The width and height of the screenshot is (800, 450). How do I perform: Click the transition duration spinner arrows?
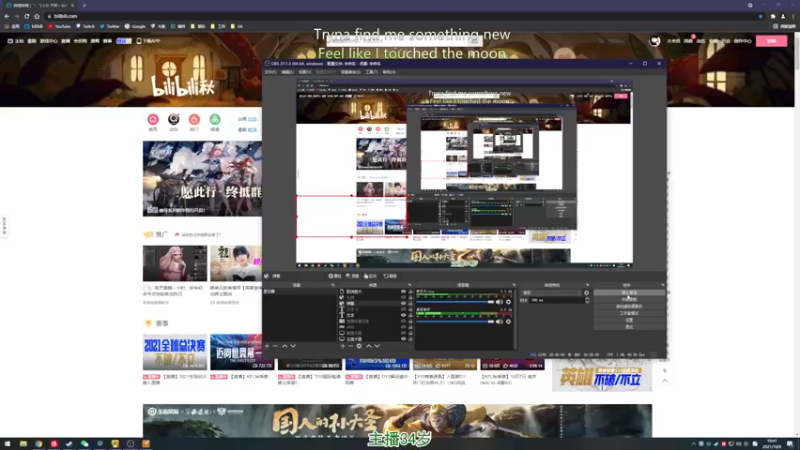[587, 301]
